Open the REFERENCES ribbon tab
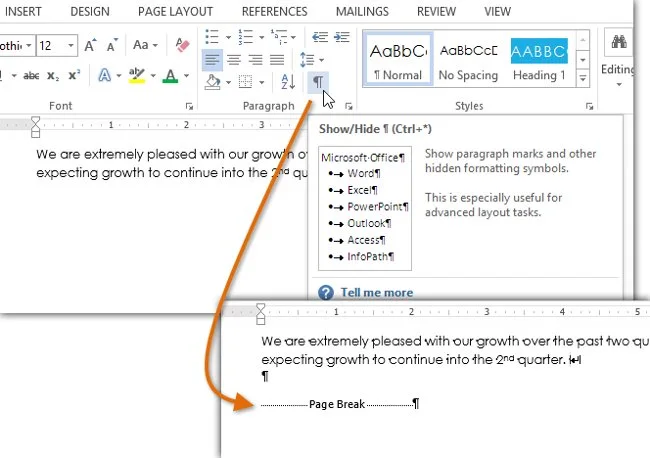Viewport: 650px width, 458px height. point(274,12)
